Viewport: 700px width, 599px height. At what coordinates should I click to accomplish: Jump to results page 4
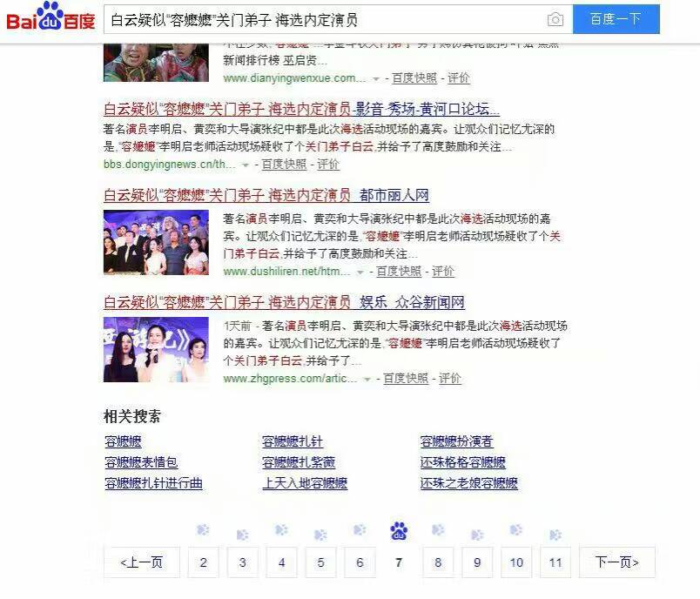point(282,562)
